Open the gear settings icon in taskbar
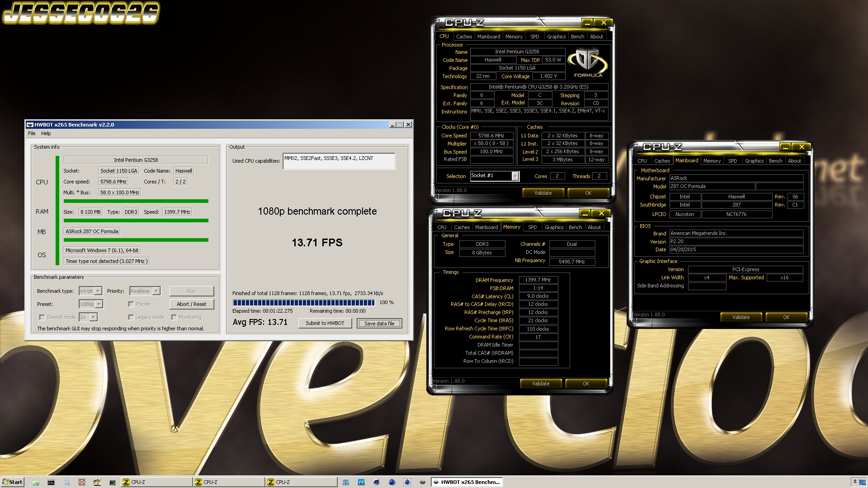 [66, 482]
